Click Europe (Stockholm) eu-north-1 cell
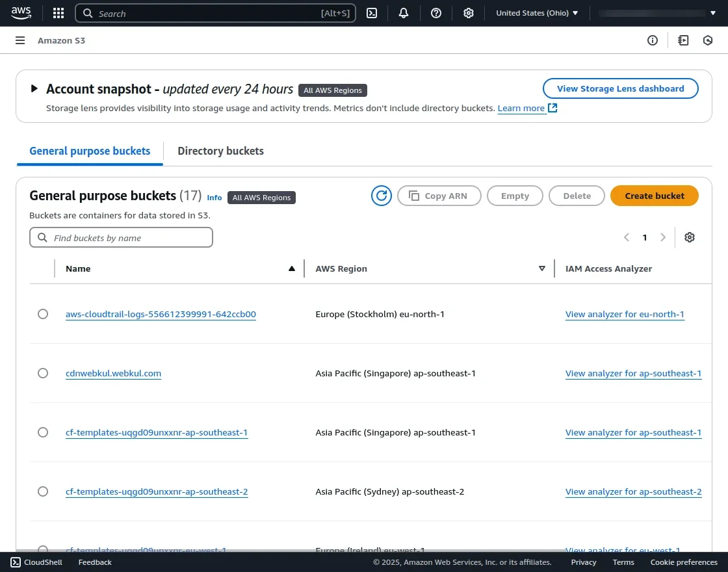 tap(380, 315)
